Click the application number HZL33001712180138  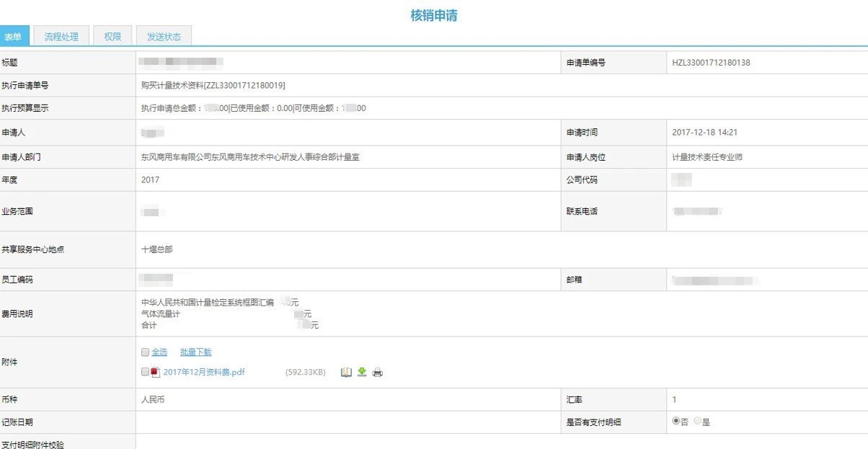pos(711,63)
